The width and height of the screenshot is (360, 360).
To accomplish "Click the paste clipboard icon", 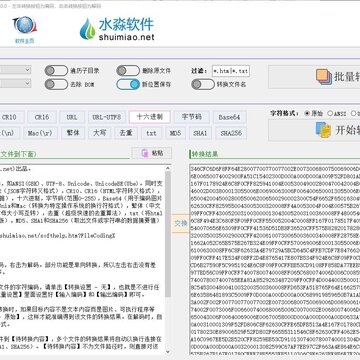I will click(x=145, y=153).
